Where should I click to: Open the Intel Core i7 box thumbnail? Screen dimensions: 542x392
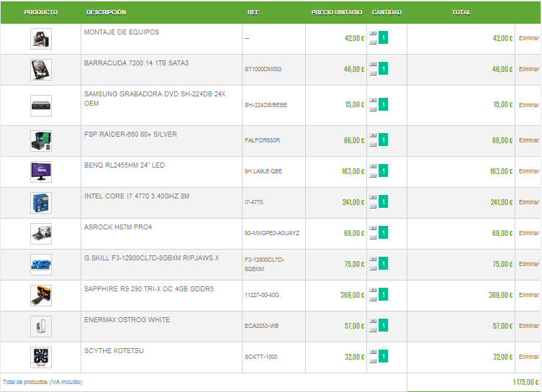coord(41,203)
